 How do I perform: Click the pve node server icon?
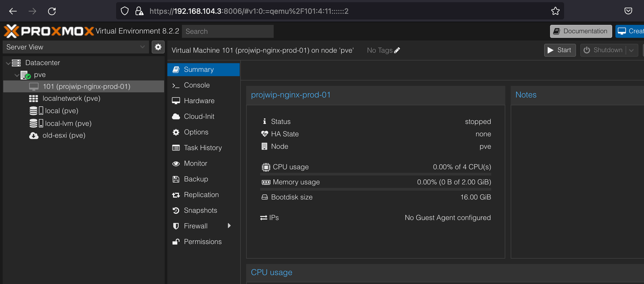(x=25, y=75)
